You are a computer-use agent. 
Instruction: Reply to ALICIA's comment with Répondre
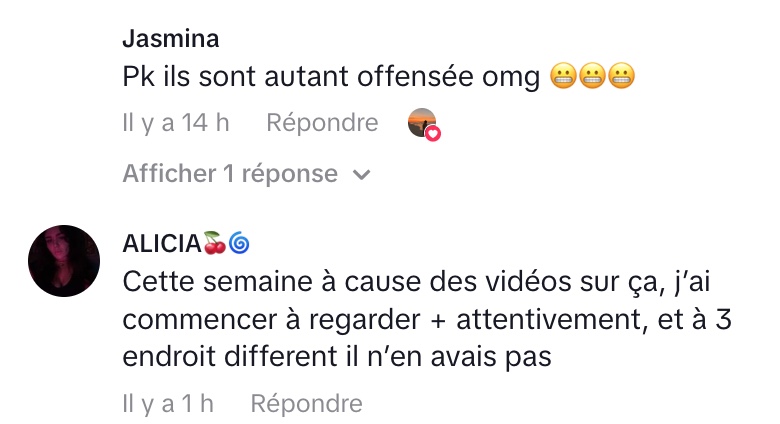(x=306, y=403)
